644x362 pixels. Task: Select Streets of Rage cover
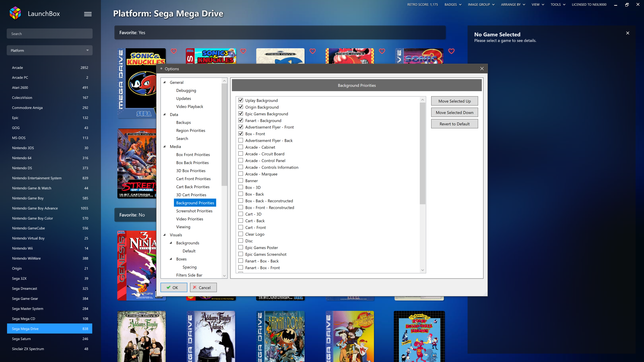click(137, 164)
